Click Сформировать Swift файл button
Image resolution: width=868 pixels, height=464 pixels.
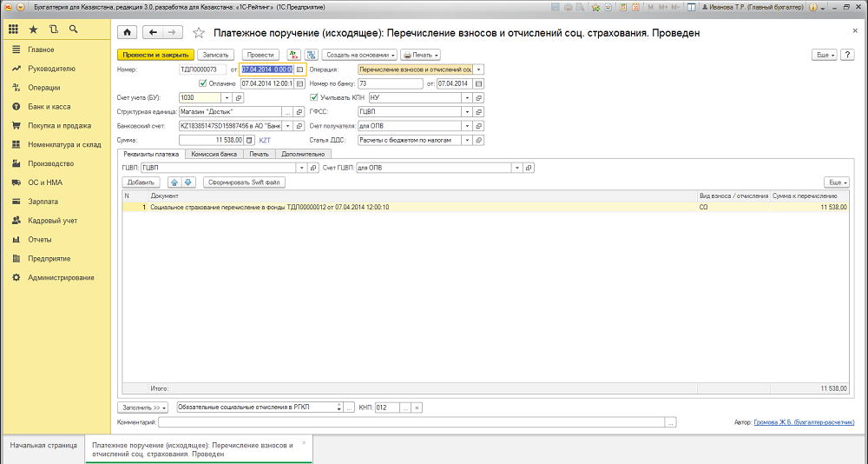244,182
